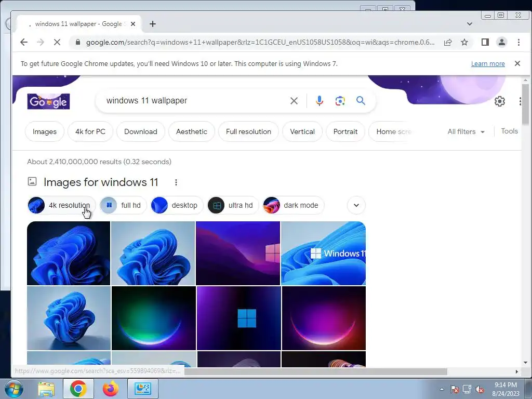This screenshot has width=532, height=399.
Task: Open the purple wave Windows logo thumbnail
Action: (238, 253)
